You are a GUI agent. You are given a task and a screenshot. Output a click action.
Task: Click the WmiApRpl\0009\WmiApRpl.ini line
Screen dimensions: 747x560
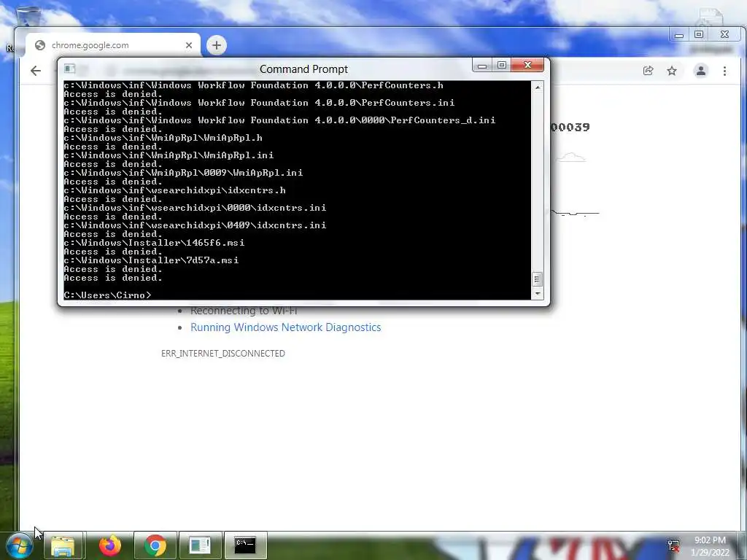click(183, 173)
